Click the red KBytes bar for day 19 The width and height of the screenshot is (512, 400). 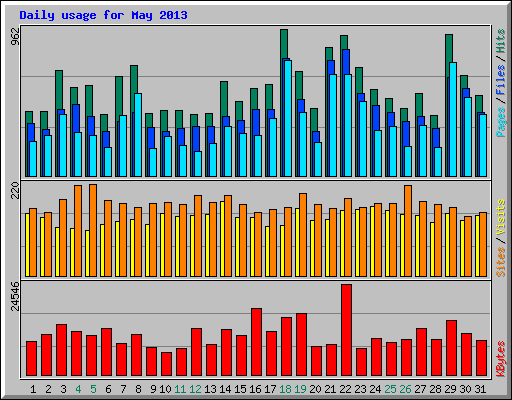pos(301,345)
